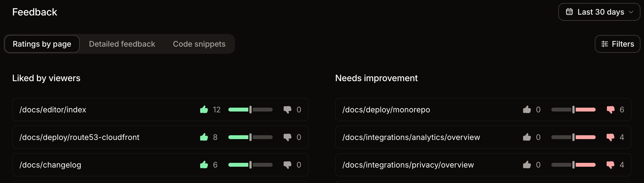Screen dimensions: 644x183
Task: Click the calendar icon in date selector
Action: (569, 12)
